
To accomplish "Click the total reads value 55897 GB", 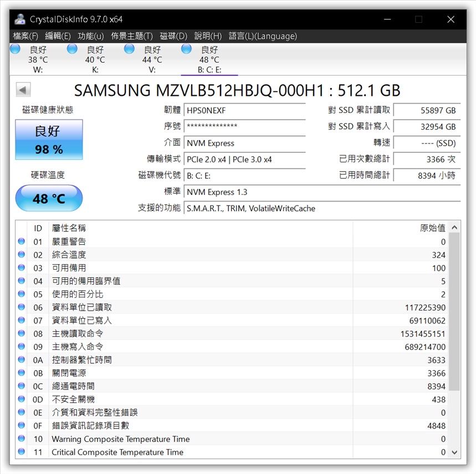I will 427,110.
